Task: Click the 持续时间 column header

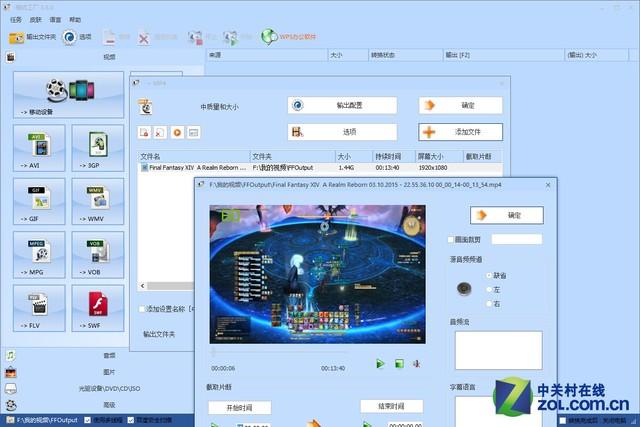Action: coord(393,156)
